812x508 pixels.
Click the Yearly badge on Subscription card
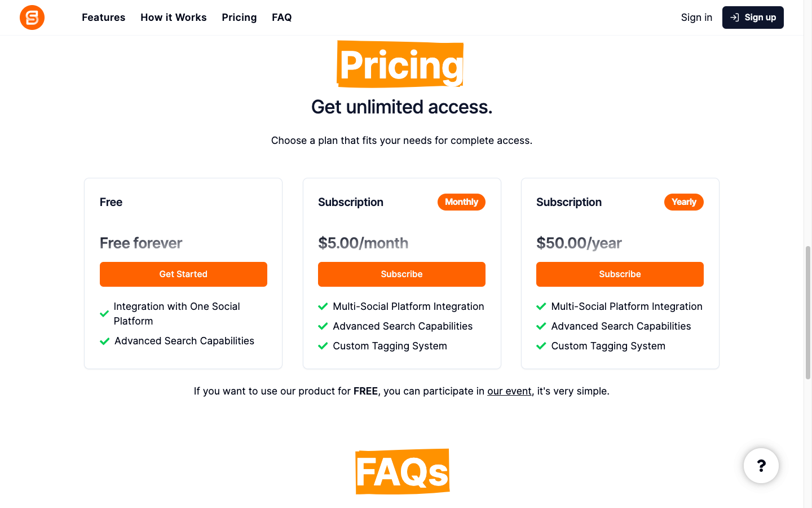683,202
